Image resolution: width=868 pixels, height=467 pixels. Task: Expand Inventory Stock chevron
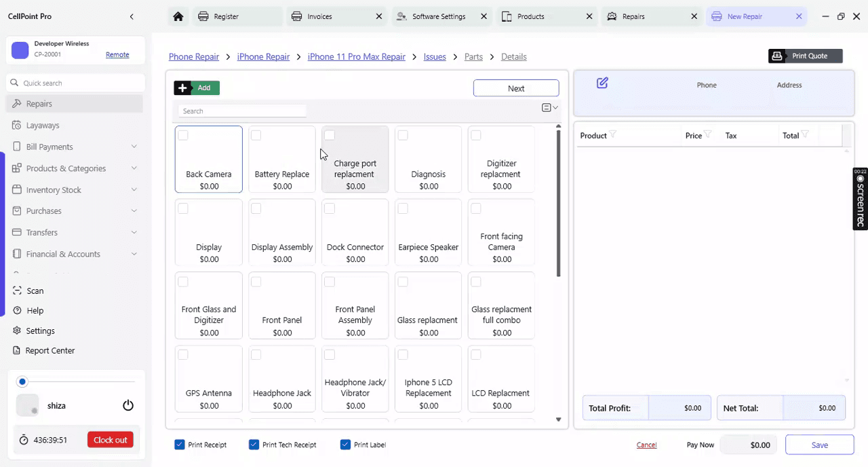(x=134, y=189)
